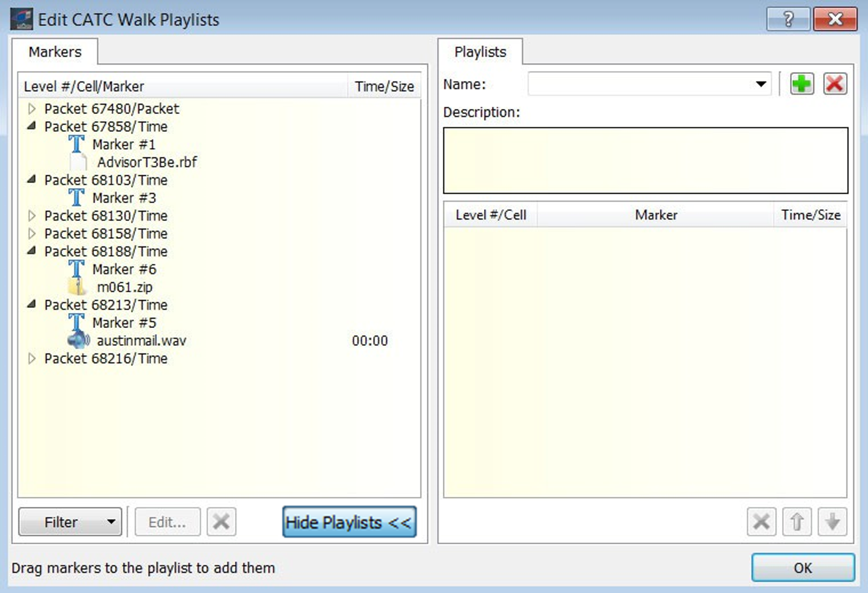Select the Packet 67858/Time row
This screenshot has height=593, width=868.
point(106,127)
